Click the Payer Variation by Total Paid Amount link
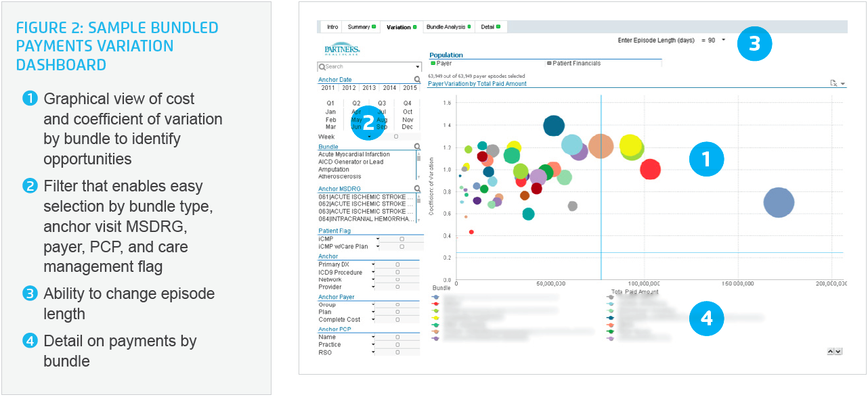Screen dimensions: 868x397 tap(477, 84)
